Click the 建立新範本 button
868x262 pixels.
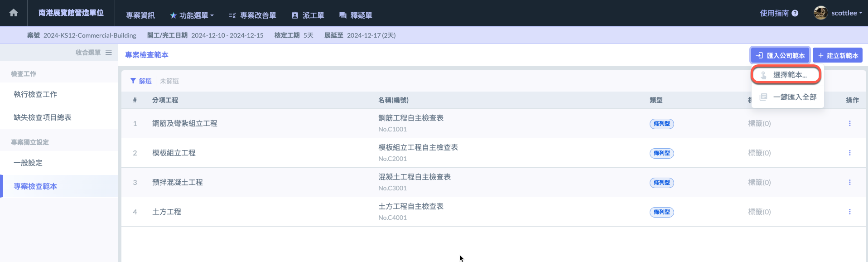(x=838, y=55)
